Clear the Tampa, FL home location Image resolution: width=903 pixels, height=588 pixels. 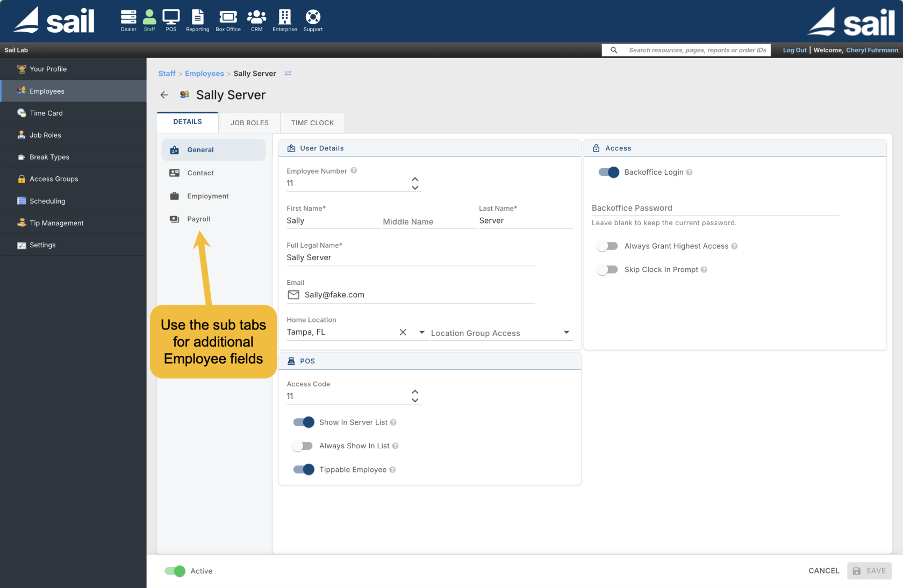click(403, 332)
